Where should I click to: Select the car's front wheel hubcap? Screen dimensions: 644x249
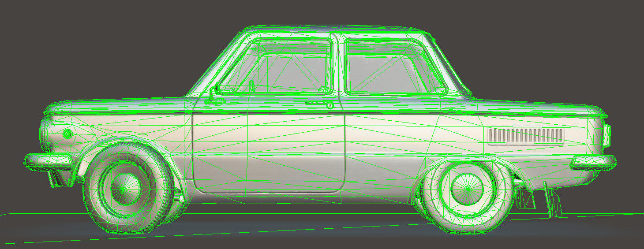[126, 189]
